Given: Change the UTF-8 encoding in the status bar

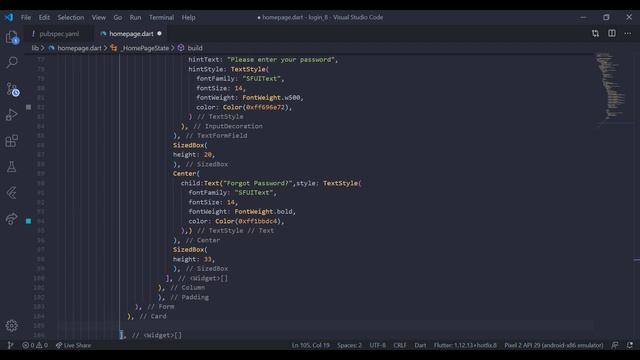Looking at the screenshot, I should pos(378,345).
